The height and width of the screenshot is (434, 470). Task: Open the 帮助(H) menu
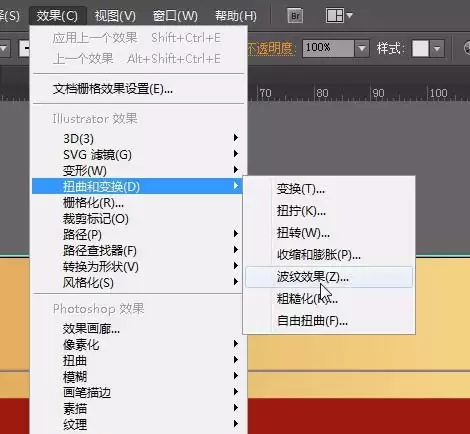click(x=236, y=16)
